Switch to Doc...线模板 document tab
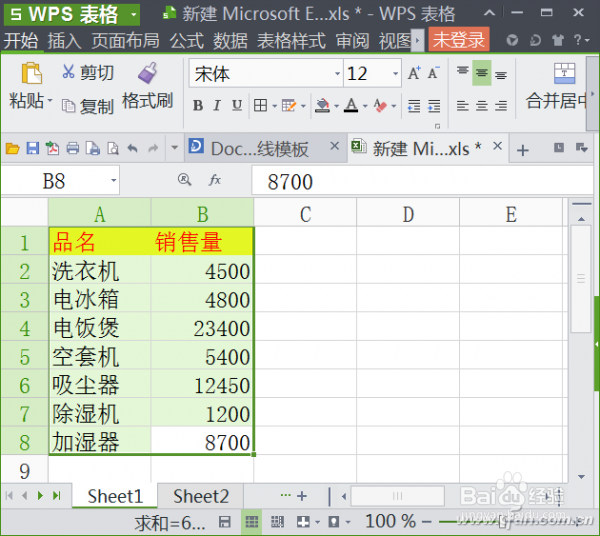Screen dimensions: 600x536 point(258,148)
